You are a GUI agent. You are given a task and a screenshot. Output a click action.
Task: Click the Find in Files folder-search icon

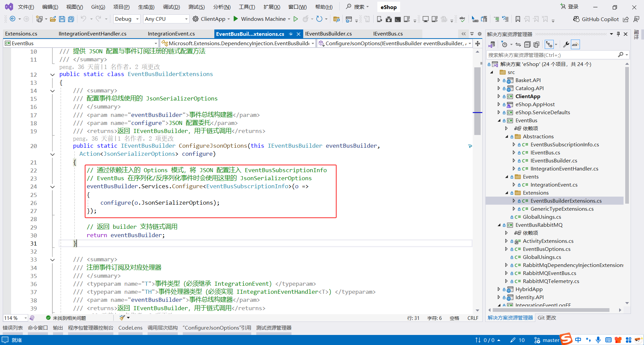(x=336, y=19)
